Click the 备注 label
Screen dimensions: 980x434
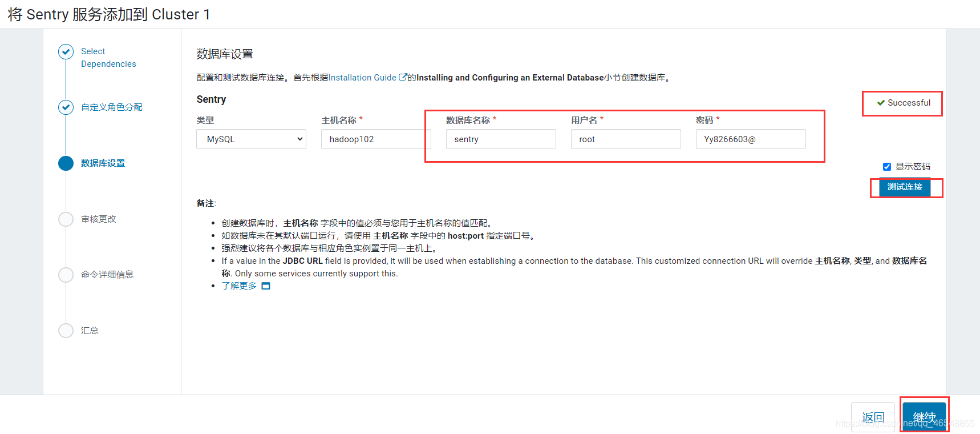206,203
